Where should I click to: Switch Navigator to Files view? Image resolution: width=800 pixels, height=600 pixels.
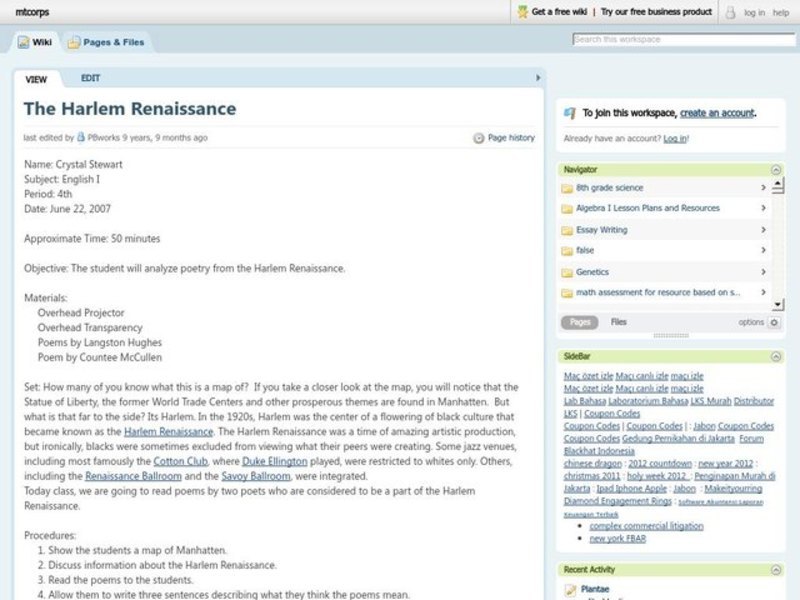coord(618,322)
